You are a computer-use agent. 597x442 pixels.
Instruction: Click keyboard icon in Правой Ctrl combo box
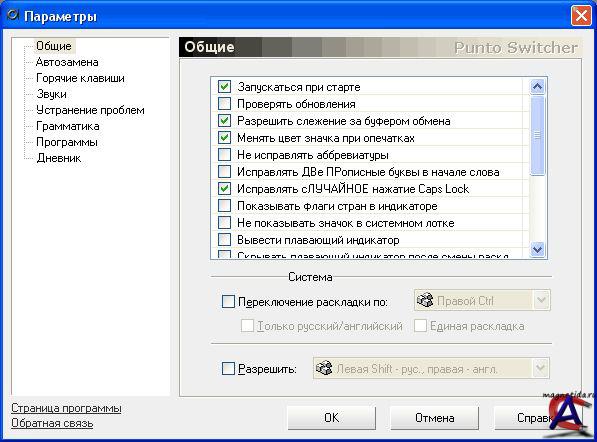pos(425,300)
